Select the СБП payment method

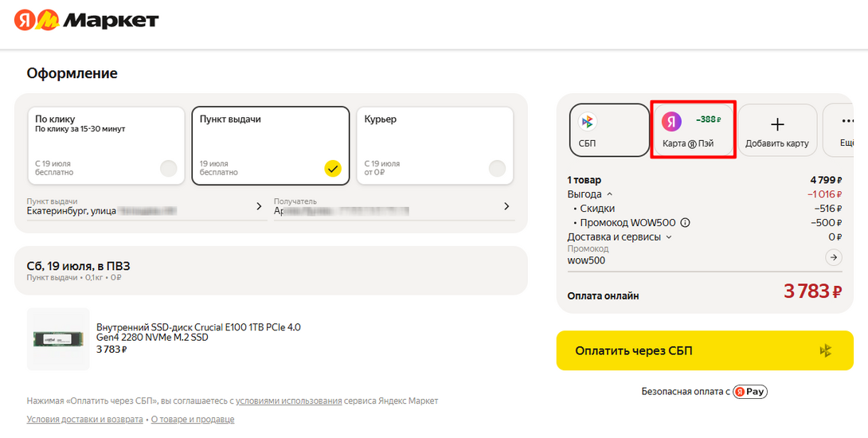[609, 130]
